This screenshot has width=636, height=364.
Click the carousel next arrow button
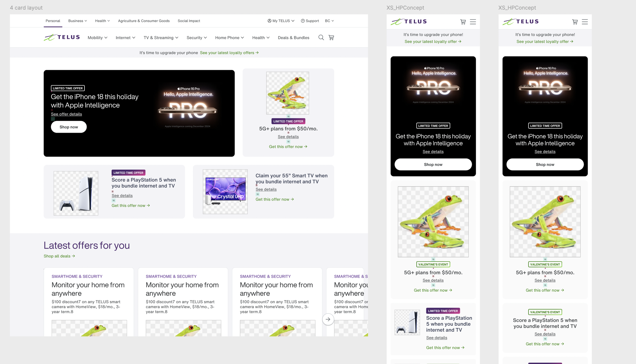pyautogui.click(x=328, y=319)
